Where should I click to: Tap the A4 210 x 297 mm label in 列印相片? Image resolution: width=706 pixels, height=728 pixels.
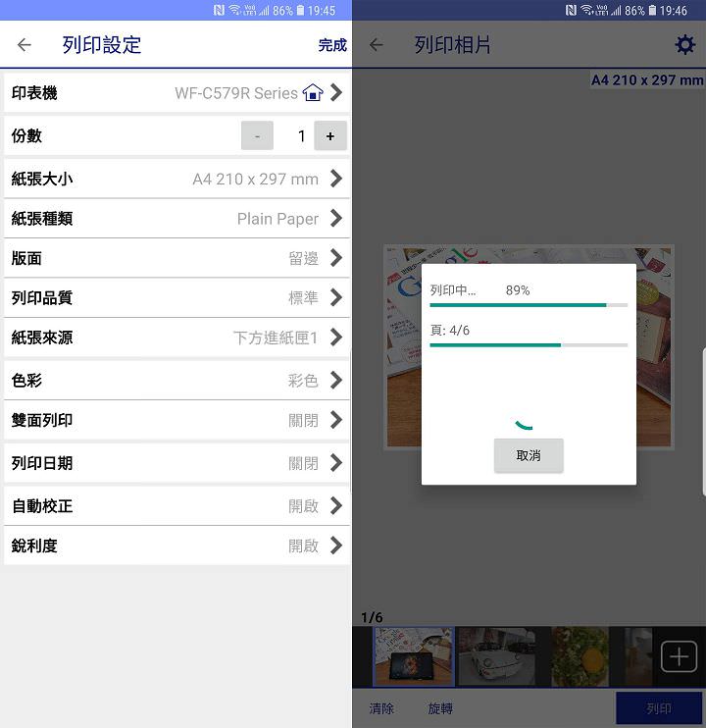[x=647, y=79]
